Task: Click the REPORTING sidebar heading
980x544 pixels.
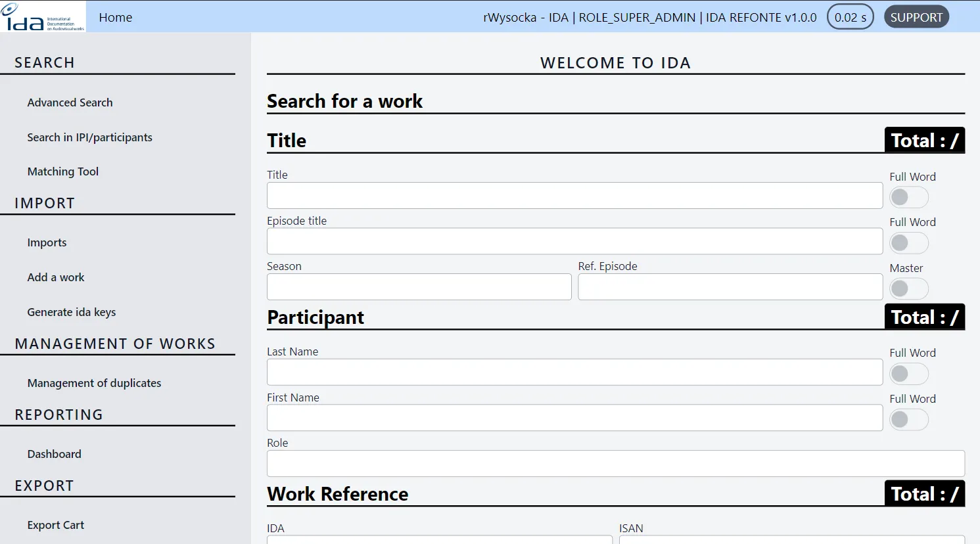Action: click(59, 415)
